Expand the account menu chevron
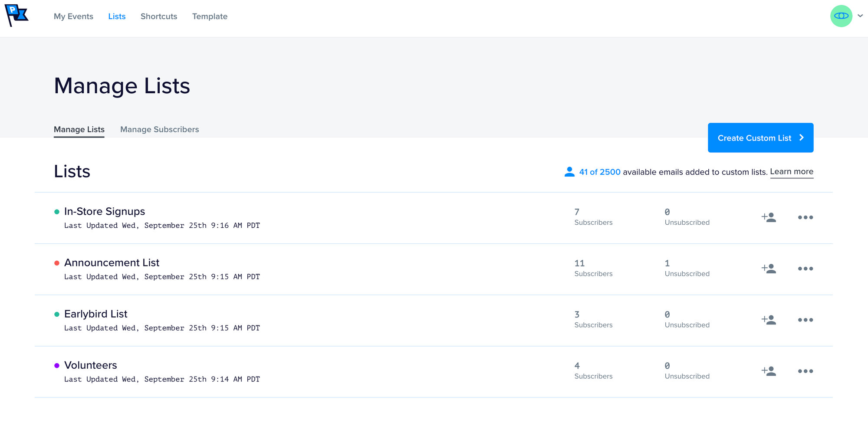This screenshot has width=868, height=423. 860,16
